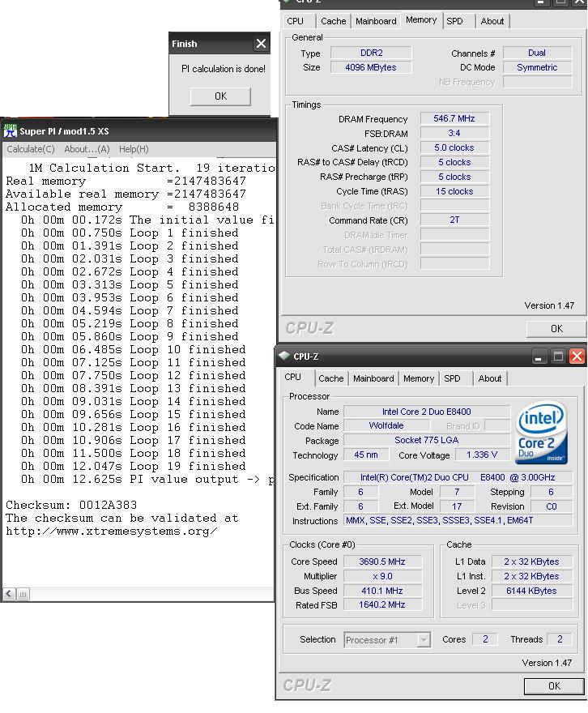Viewport: 588px width, 713px height.
Task: Switch to Mainboard tab in upper CPU-Z window
Action: [x=376, y=21]
